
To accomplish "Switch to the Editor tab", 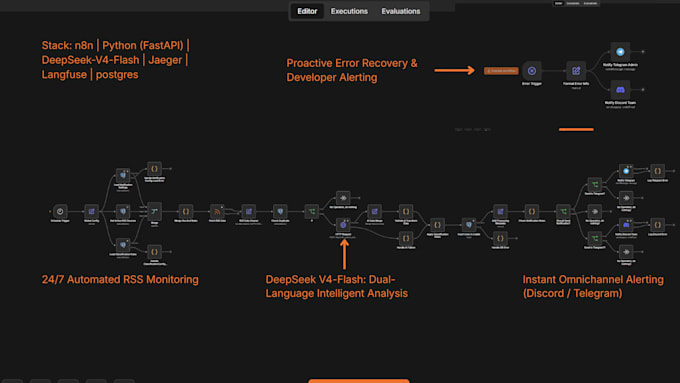I will 307,11.
